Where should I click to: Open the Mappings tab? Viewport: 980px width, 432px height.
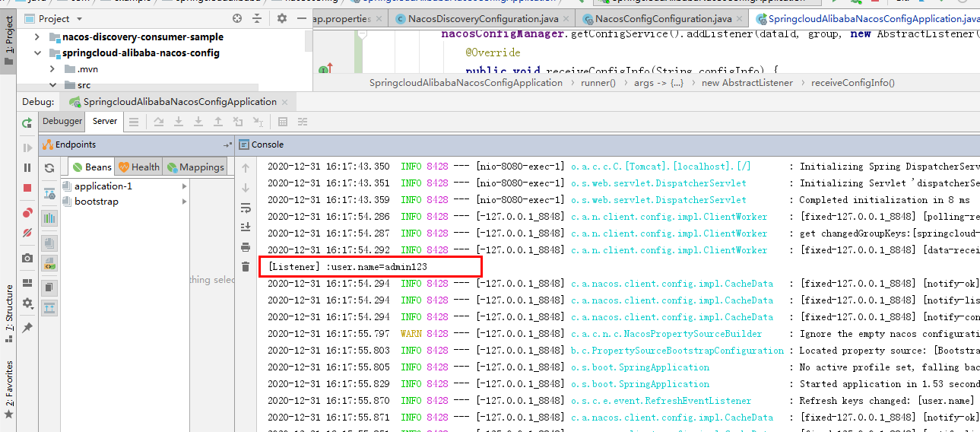pyautogui.click(x=195, y=167)
